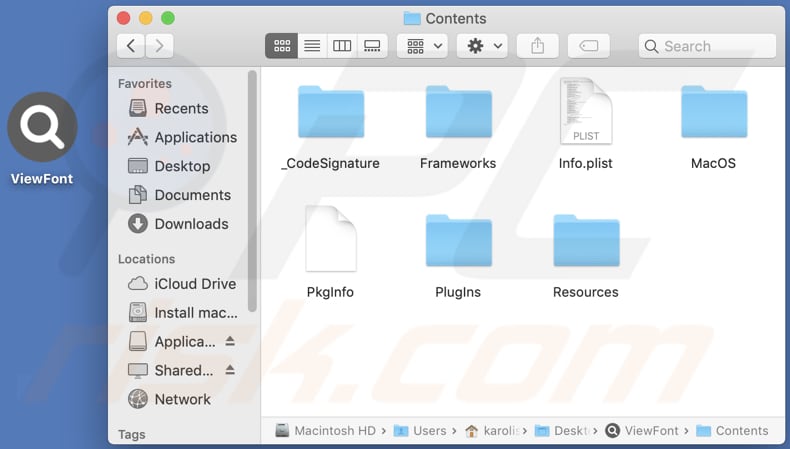Click Desktop in the path bar
Screen dimensions: 790x449
[561, 431]
